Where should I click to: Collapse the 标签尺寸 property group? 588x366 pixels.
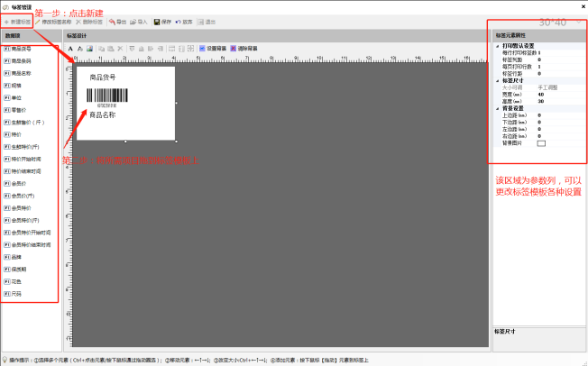(498, 81)
